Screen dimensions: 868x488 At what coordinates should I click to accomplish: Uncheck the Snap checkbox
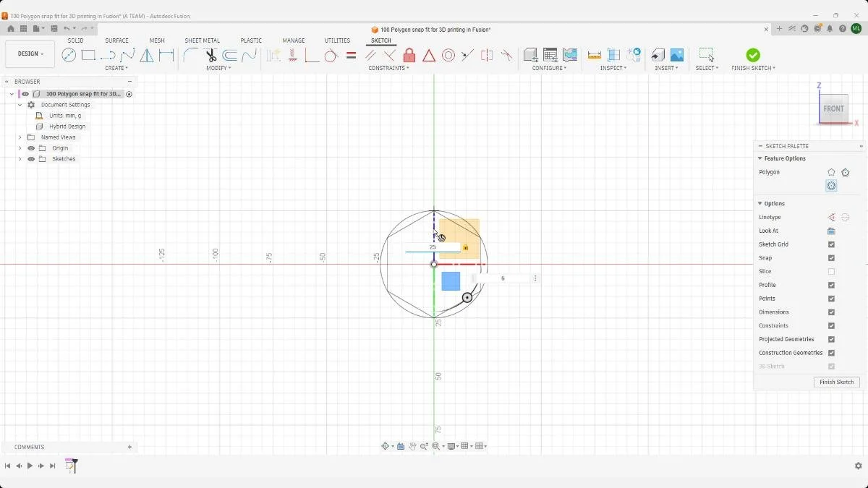(x=831, y=258)
